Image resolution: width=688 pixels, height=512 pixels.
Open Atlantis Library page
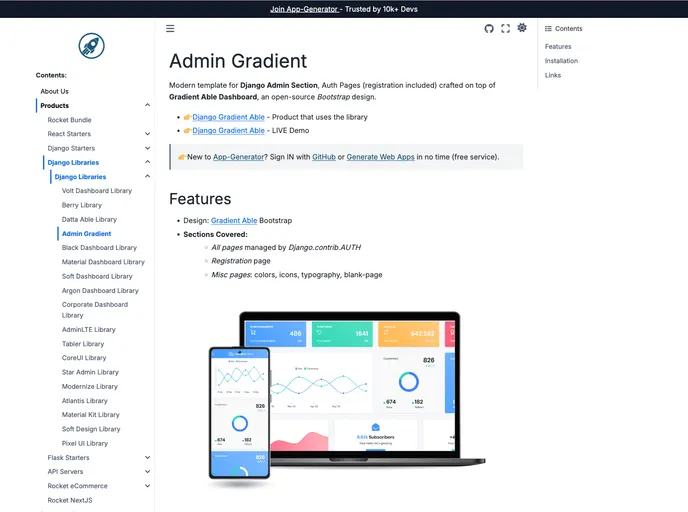point(85,401)
